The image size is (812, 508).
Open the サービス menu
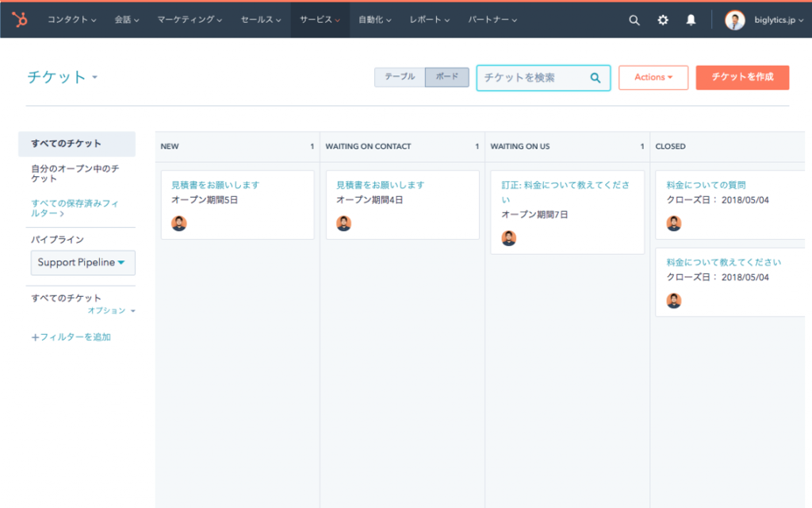(x=320, y=20)
